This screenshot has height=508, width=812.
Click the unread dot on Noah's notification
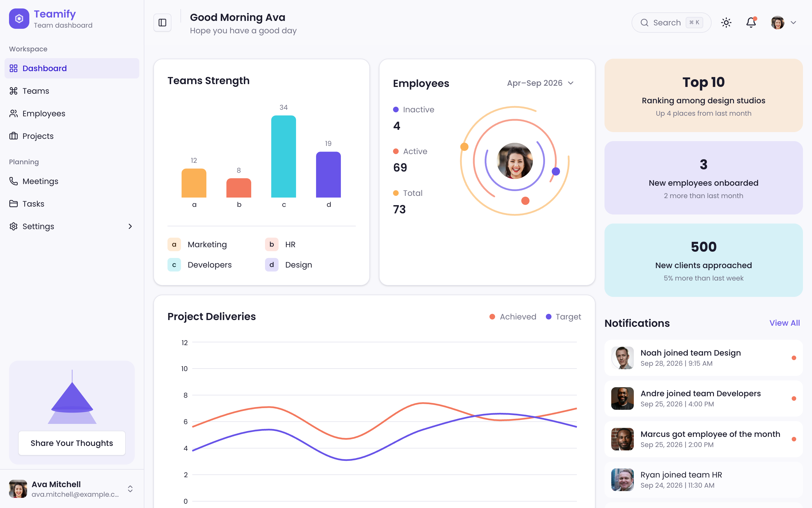(794, 358)
